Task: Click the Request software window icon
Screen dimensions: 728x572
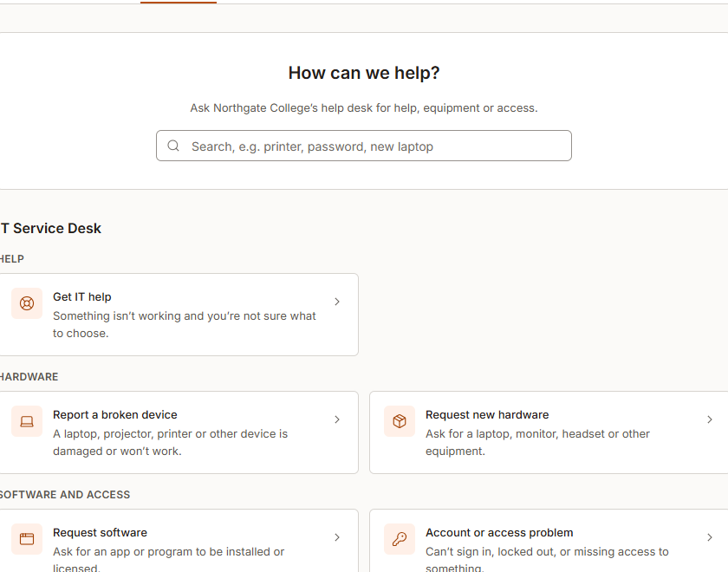Action: point(27,539)
